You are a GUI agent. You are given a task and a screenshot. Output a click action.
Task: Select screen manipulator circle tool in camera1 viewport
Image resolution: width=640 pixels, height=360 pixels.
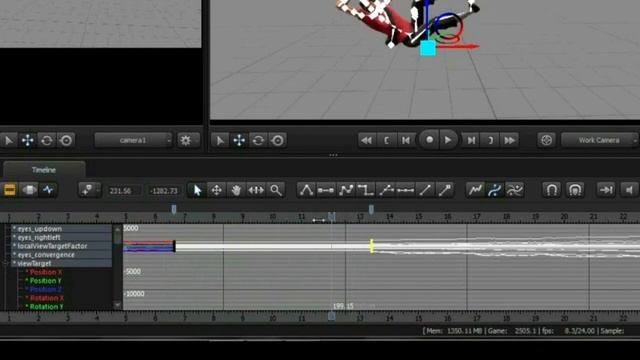pyautogui.click(x=66, y=140)
